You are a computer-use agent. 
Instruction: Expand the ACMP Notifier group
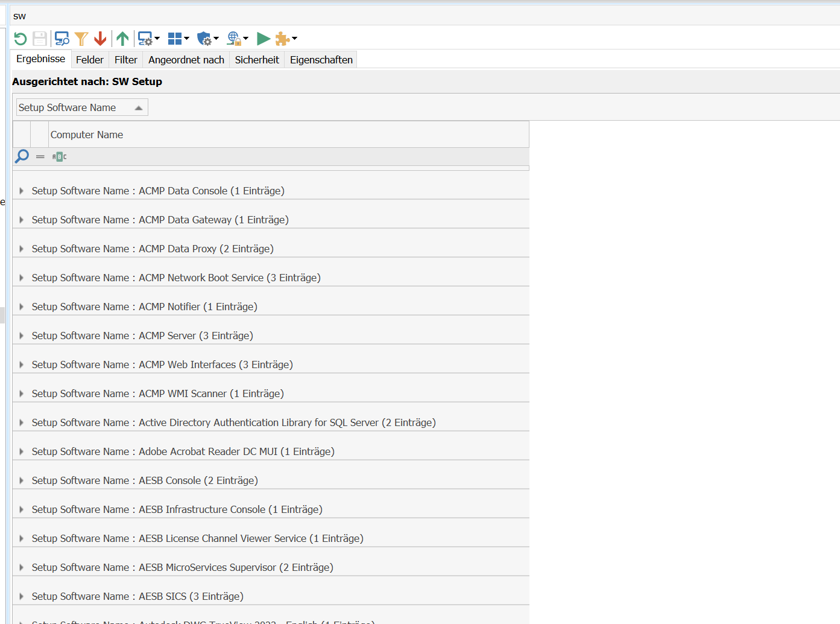point(21,307)
